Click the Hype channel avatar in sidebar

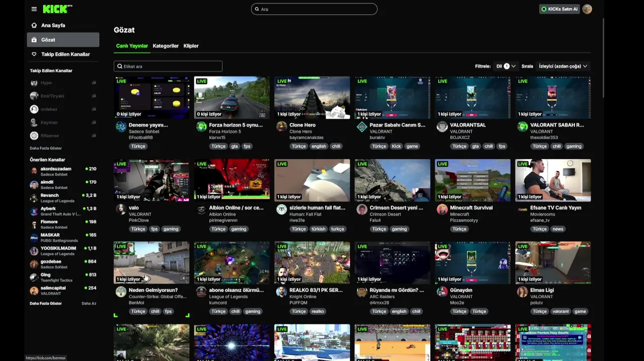coord(34,83)
